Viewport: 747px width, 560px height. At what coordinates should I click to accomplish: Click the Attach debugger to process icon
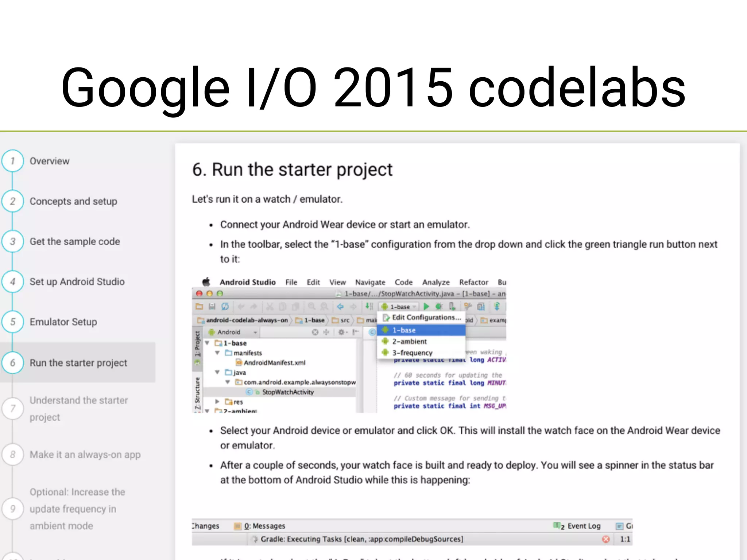[452, 307]
